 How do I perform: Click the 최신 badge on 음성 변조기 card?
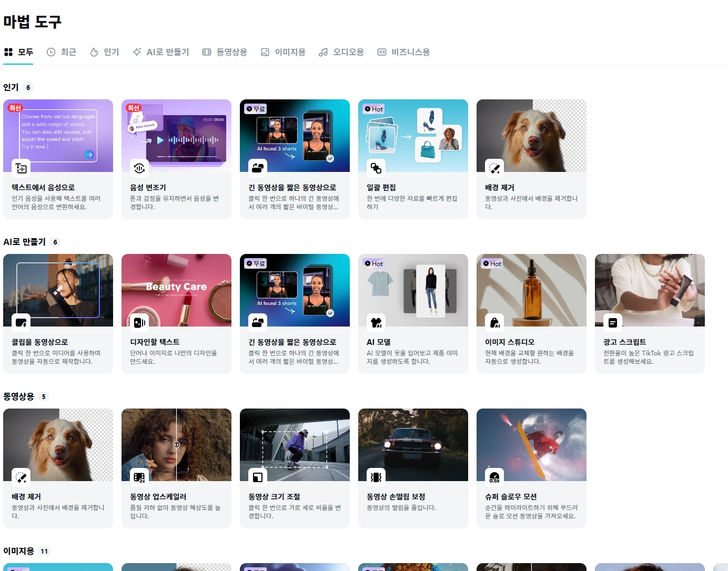(134, 108)
